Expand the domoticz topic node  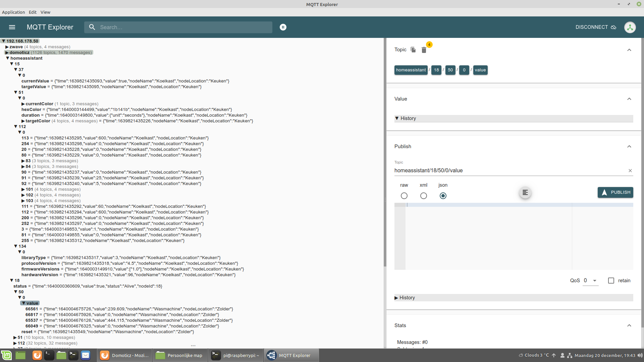(x=7, y=53)
